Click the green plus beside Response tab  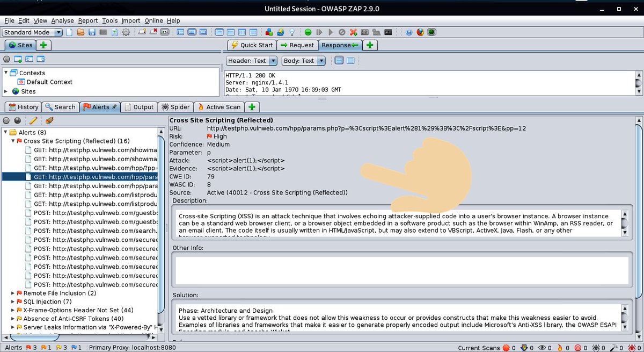coord(369,45)
